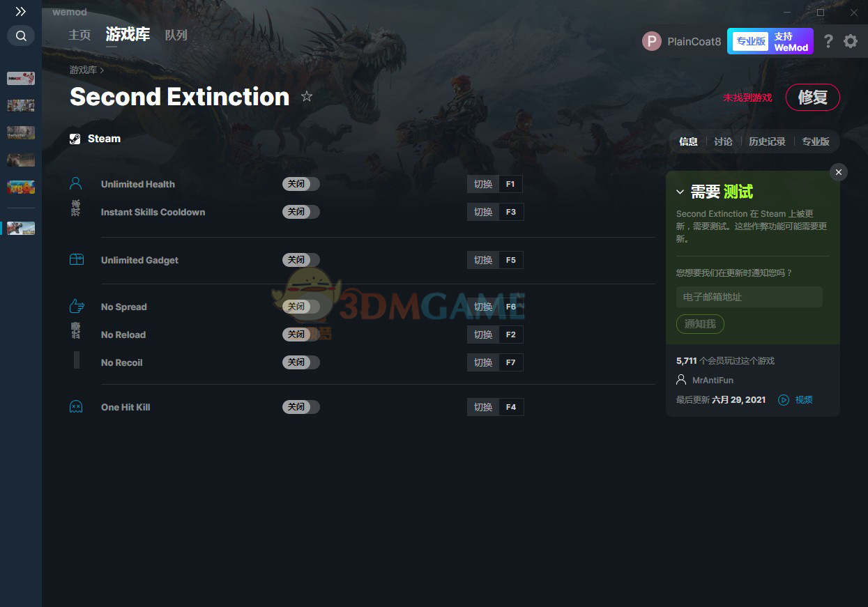Screen dimensions: 868x607
Task: Toggle the No Spread switch
Action: [301, 307]
